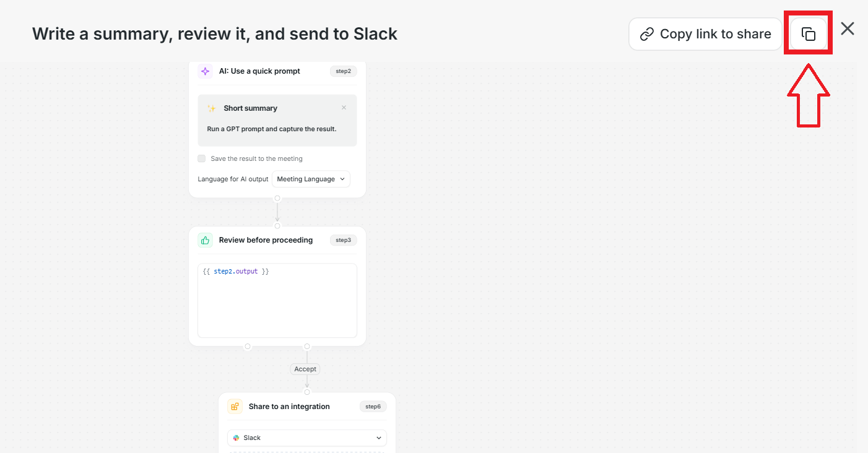This screenshot has width=868, height=453.
Task: Click the Copy link to share button
Action: click(705, 34)
